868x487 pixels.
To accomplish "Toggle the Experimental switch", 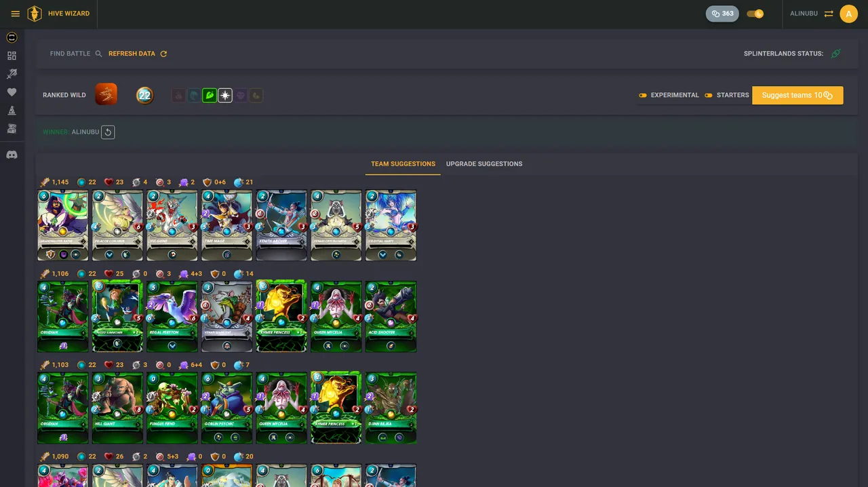I will 643,96.
